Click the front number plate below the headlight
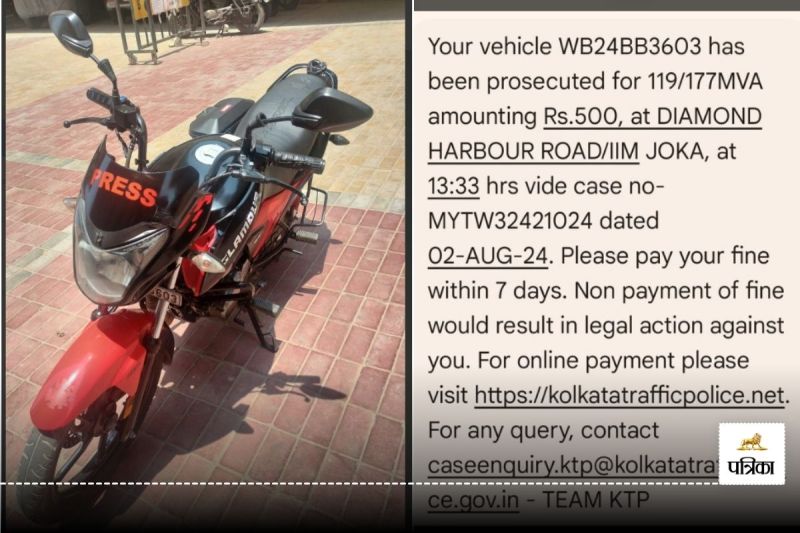The height and width of the screenshot is (533, 800). coord(163,296)
